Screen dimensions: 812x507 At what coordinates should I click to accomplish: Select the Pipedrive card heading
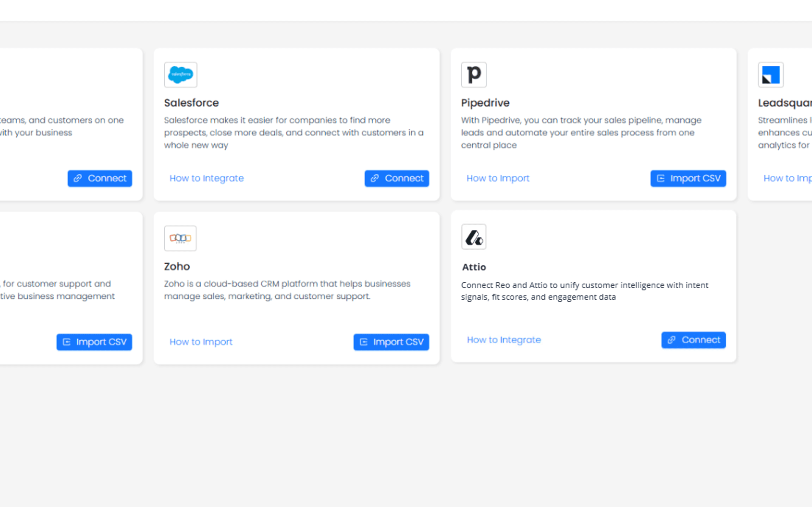click(x=485, y=103)
